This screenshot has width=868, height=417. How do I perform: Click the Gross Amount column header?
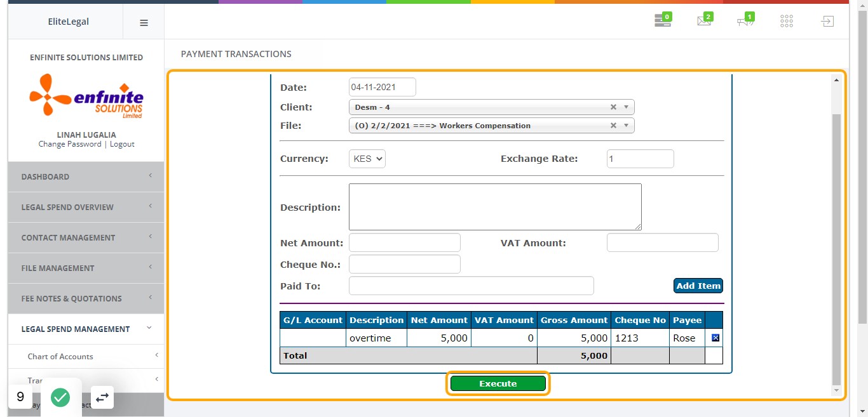point(574,320)
